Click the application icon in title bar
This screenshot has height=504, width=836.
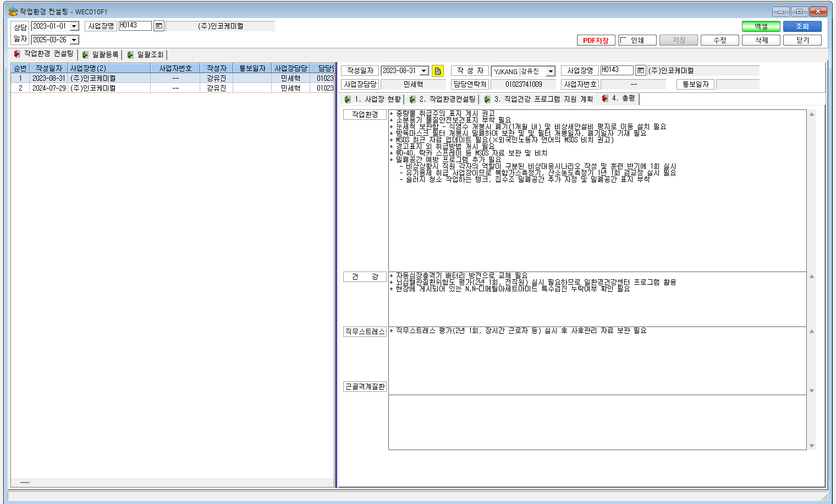tap(13, 12)
